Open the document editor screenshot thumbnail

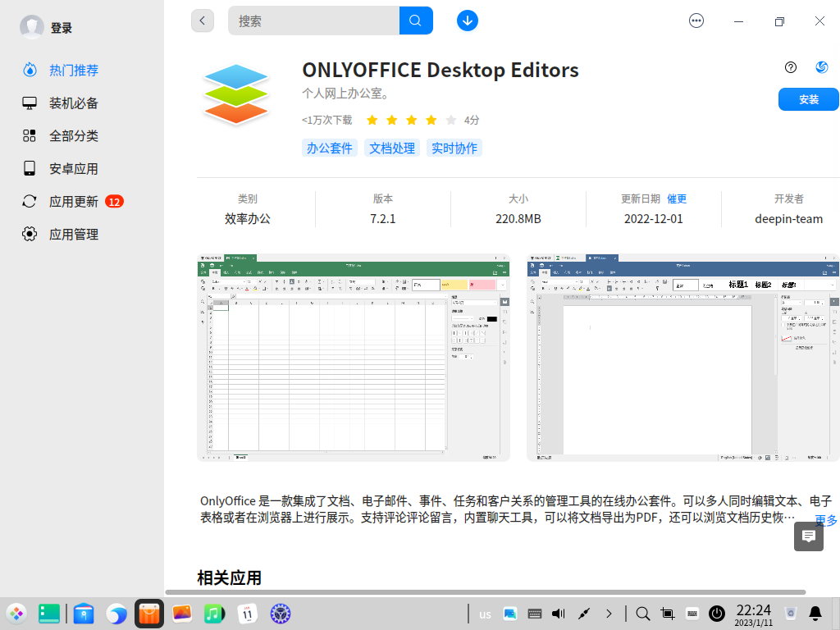click(683, 358)
